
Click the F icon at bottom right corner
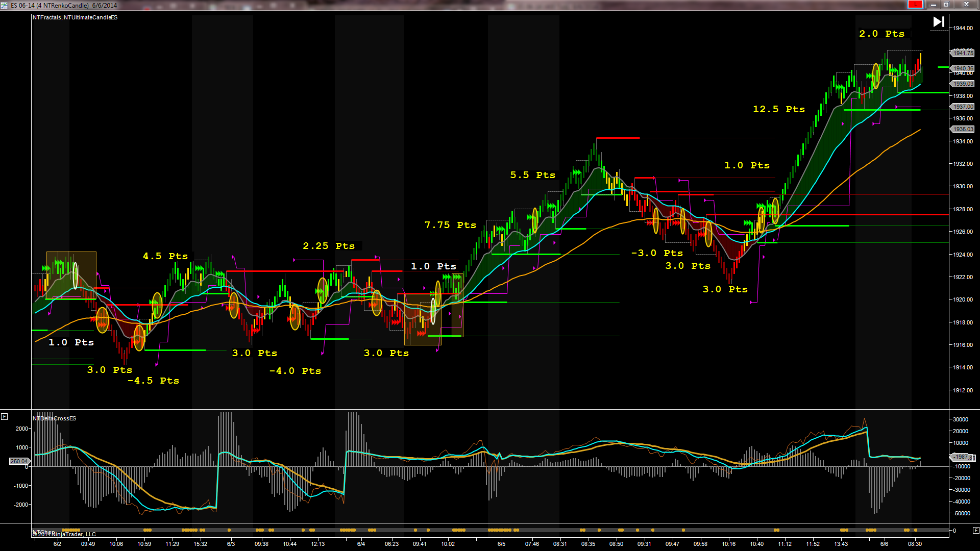click(975, 531)
